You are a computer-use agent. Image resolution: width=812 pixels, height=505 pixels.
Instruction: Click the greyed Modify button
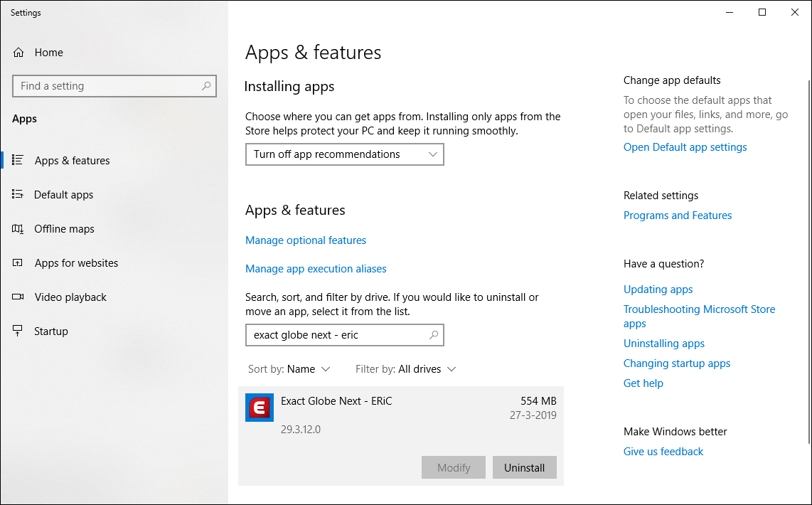click(x=454, y=467)
